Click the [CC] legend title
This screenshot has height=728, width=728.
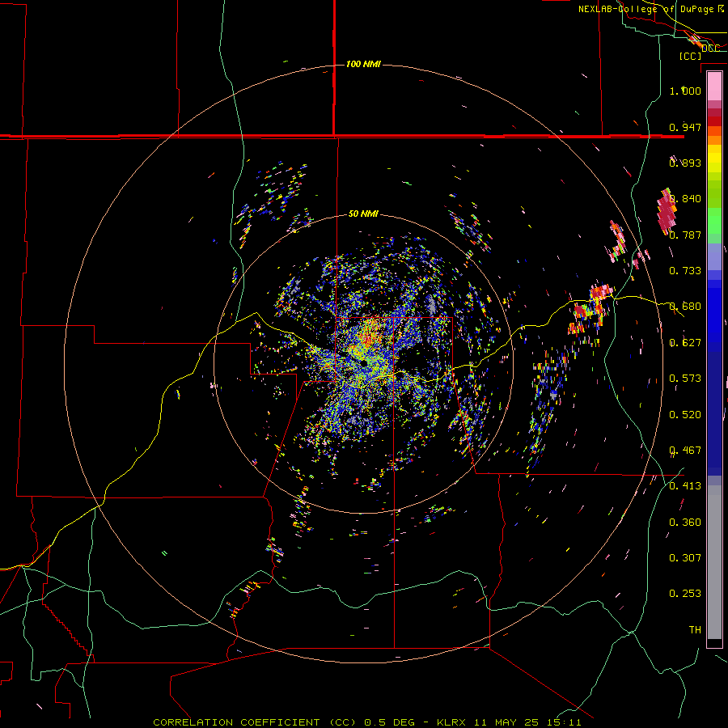(x=690, y=56)
